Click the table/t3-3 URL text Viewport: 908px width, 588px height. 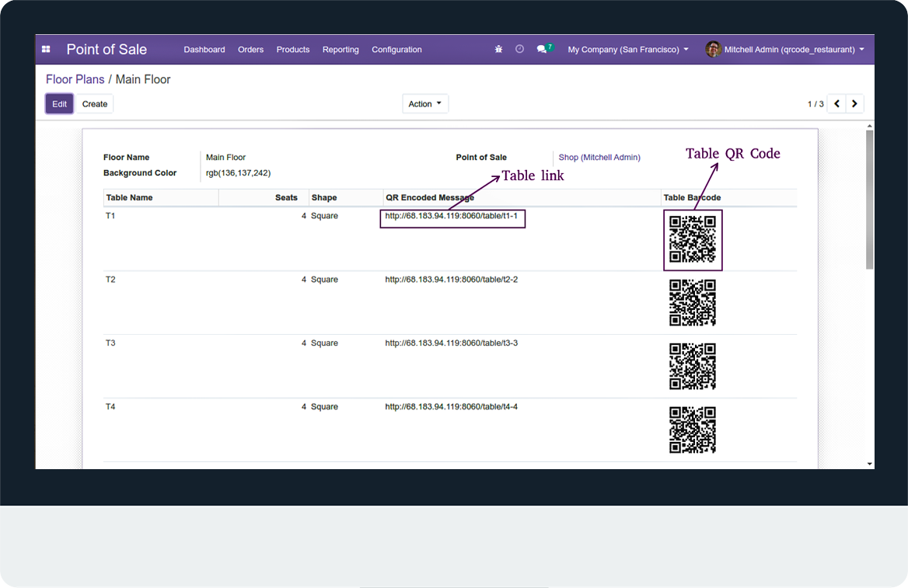click(451, 343)
